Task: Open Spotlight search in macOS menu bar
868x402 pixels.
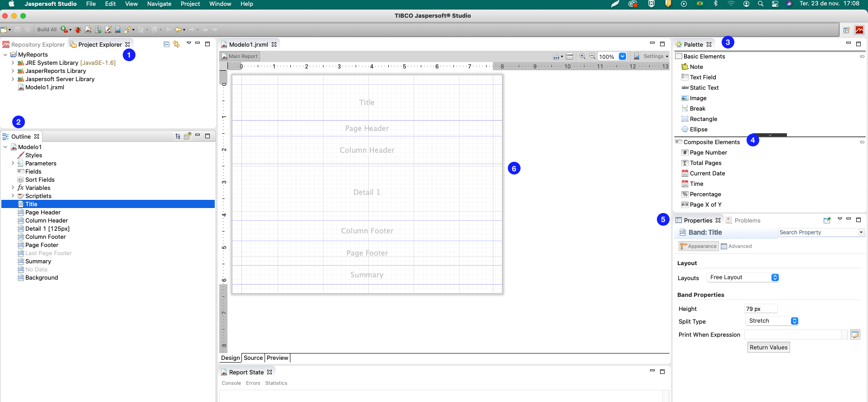Action: (761, 4)
